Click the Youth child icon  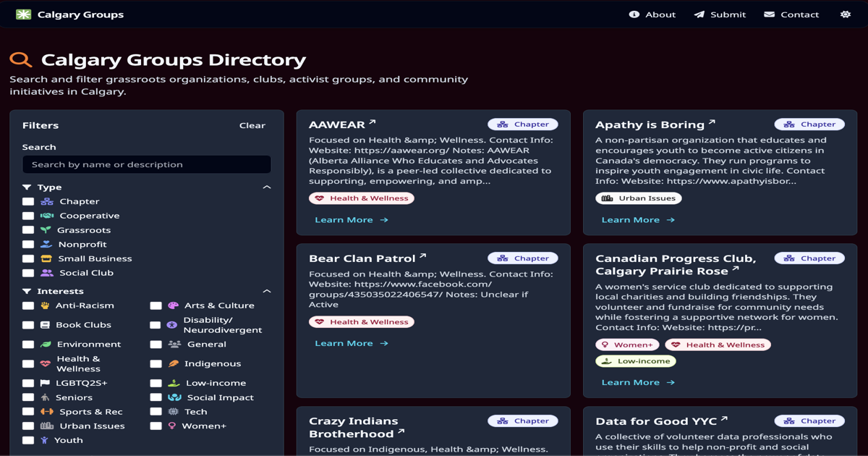44,440
